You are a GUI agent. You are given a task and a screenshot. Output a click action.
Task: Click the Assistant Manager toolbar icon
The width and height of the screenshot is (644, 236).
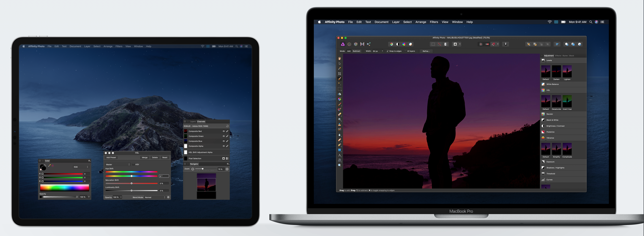click(x=505, y=44)
